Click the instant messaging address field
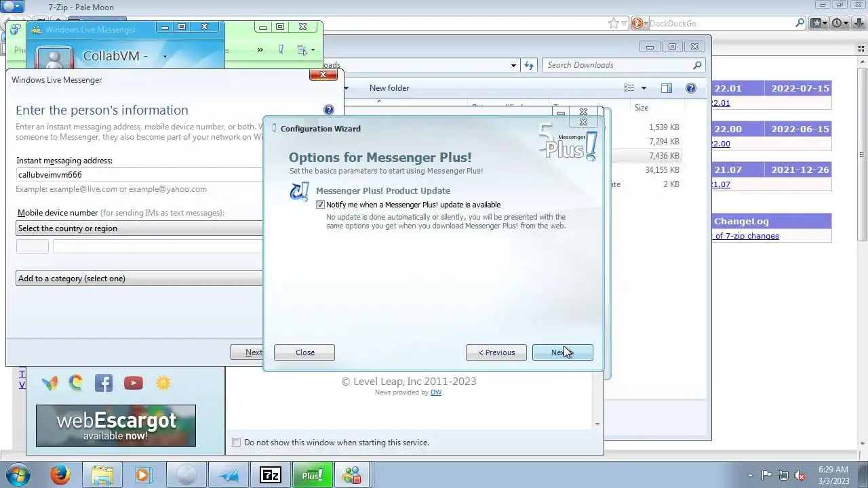 pos(140,175)
